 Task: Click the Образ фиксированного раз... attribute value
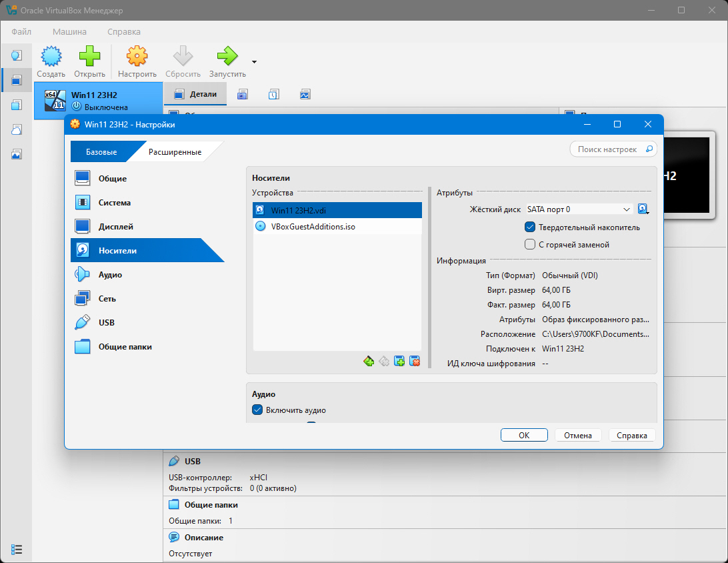coord(596,320)
